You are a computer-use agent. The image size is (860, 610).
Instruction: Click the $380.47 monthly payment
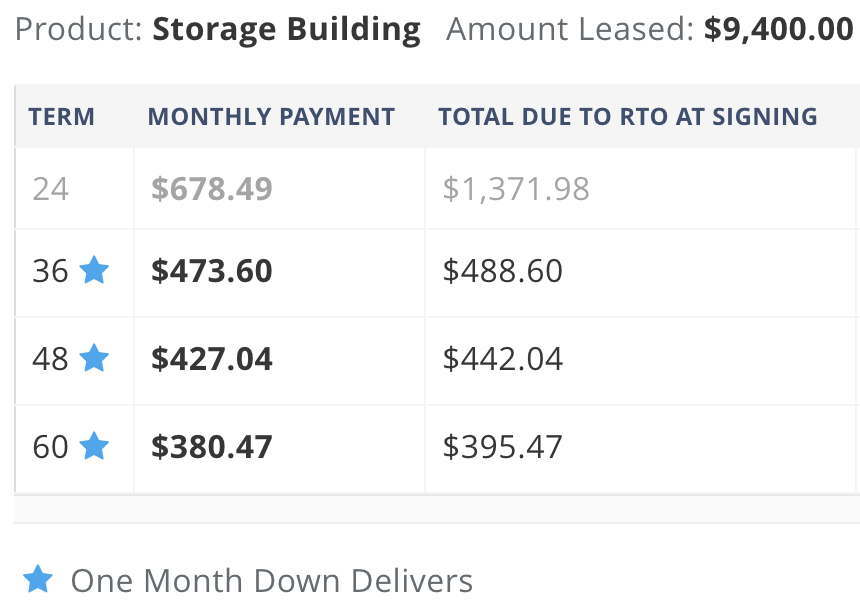click(x=212, y=447)
